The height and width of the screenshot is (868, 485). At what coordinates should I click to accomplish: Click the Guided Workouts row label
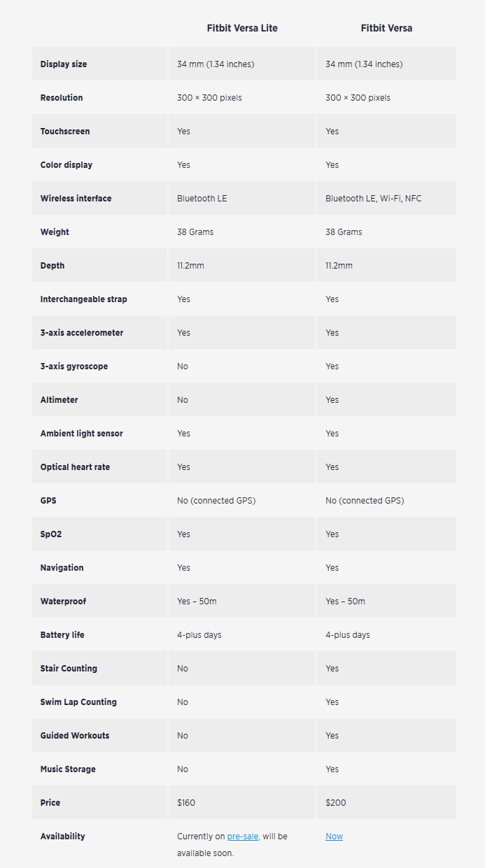click(x=75, y=736)
